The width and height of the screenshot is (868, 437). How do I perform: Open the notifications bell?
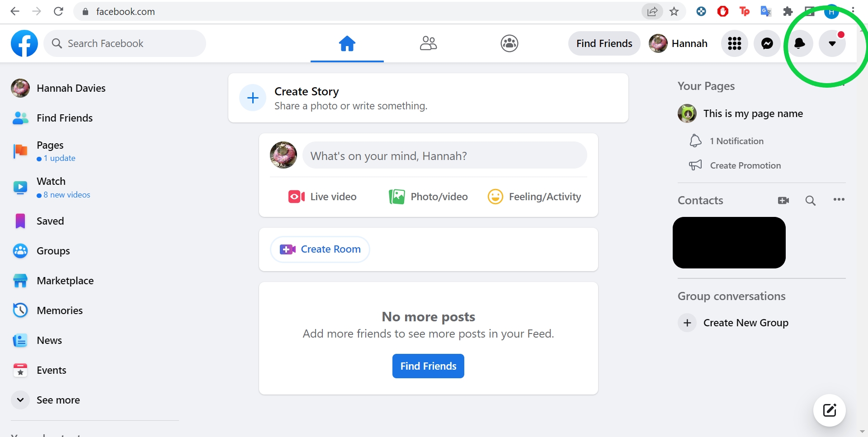[800, 43]
